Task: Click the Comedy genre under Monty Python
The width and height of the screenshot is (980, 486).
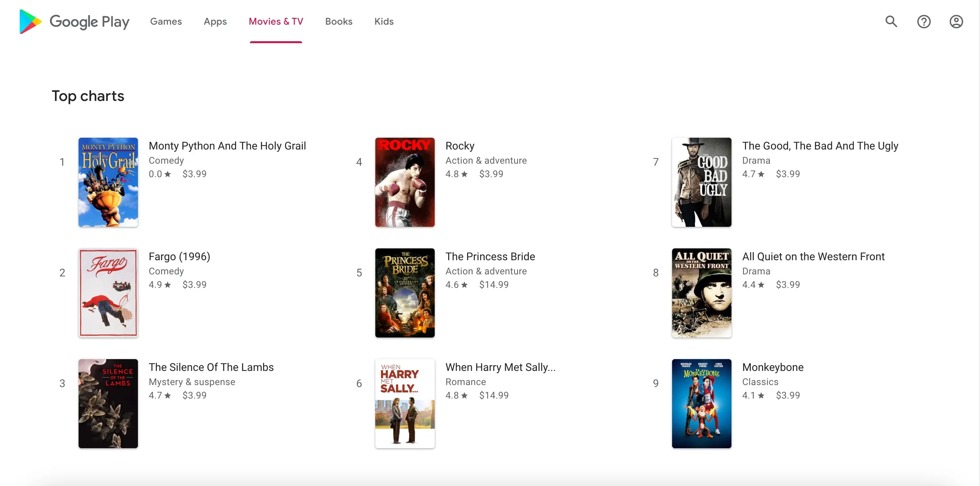Action: pos(166,160)
